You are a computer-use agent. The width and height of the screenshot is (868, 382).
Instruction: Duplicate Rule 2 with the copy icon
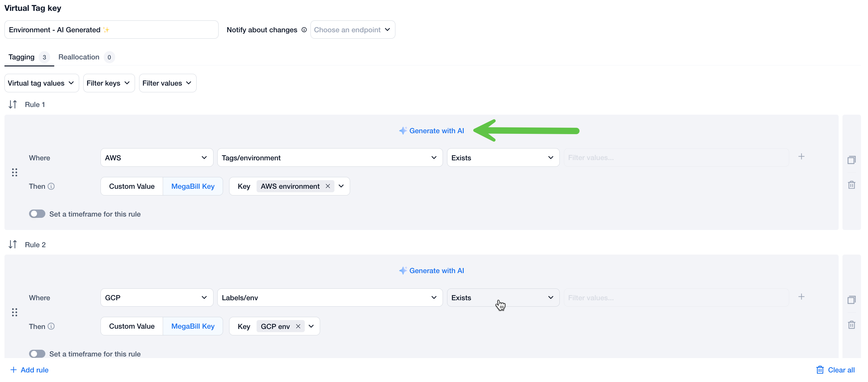[851, 300]
